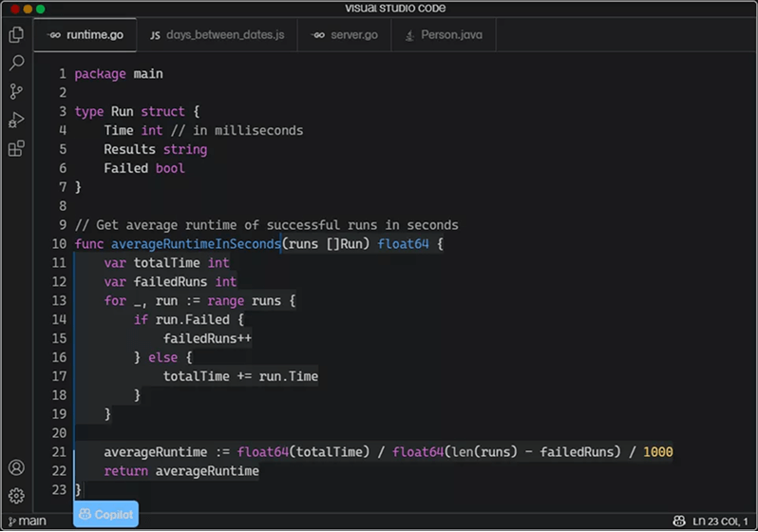Switch to the days_between_dates.js tab
The image size is (758, 532).
point(217,35)
